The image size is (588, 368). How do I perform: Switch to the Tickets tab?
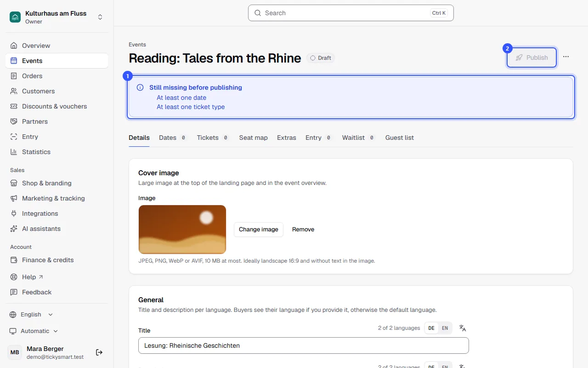point(212,138)
